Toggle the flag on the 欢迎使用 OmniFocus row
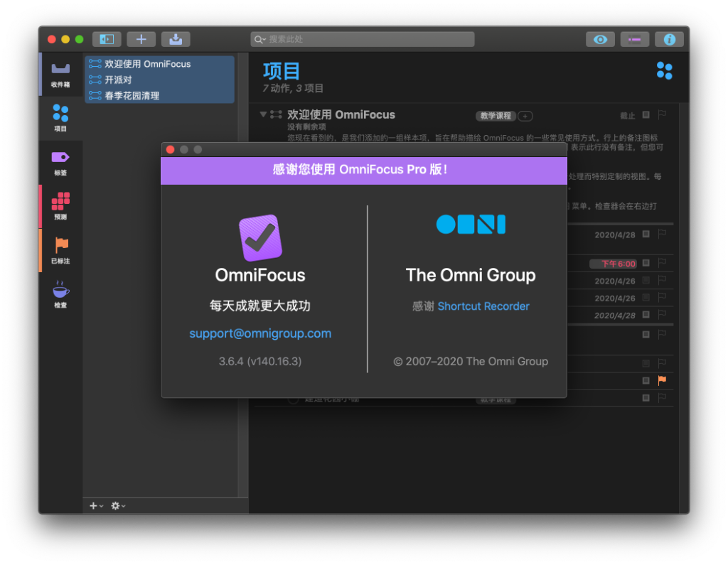The height and width of the screenshot is (565, 728). pyautogui.click(x=662, y=114)
